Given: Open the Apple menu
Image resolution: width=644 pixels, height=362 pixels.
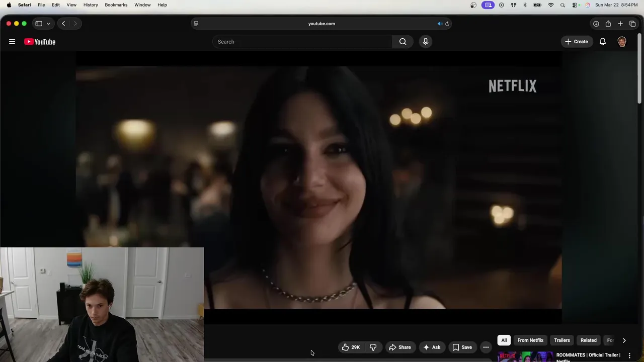Looking at the screenshot, I should [9, 5].
